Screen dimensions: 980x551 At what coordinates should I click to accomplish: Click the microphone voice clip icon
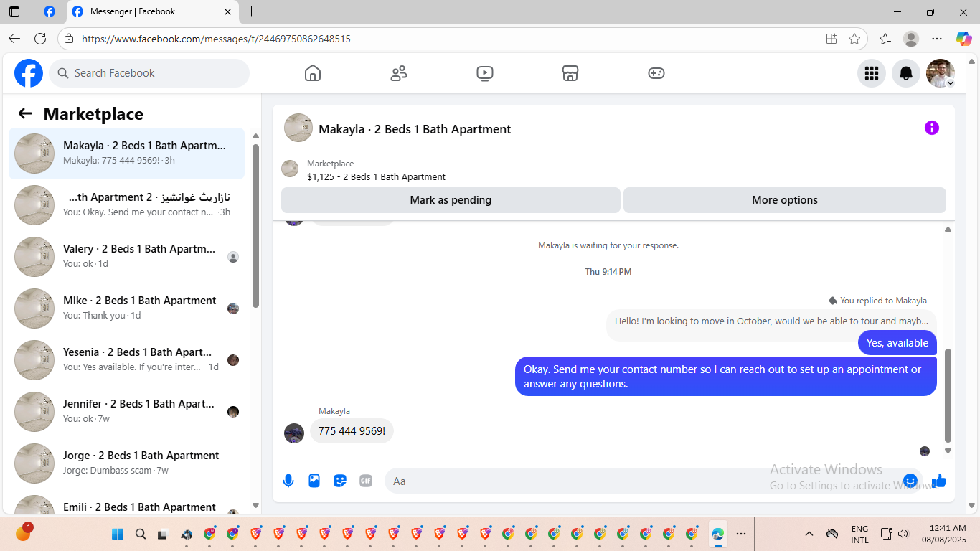click(x=288, y=481)
